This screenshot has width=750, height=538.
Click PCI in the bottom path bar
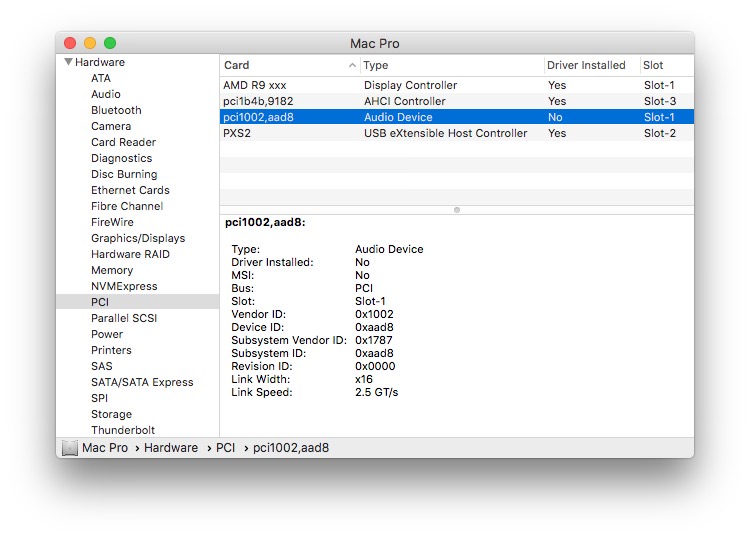[x=225, y=448]
